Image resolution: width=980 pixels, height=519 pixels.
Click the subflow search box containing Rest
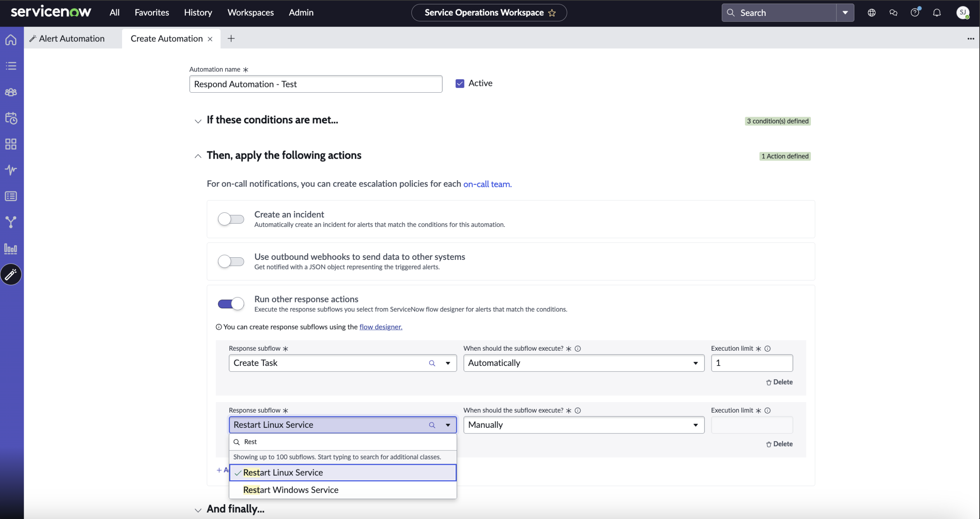[343, 442]
